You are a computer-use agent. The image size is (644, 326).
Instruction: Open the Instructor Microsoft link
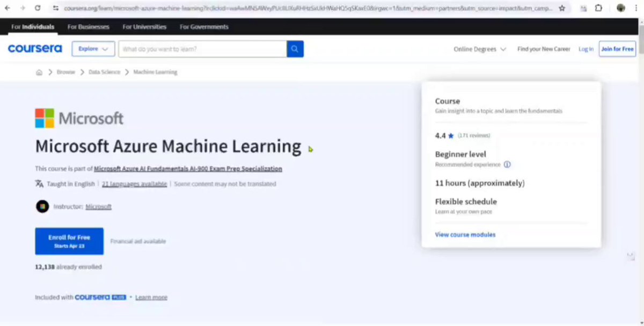(x=99, y=206)
